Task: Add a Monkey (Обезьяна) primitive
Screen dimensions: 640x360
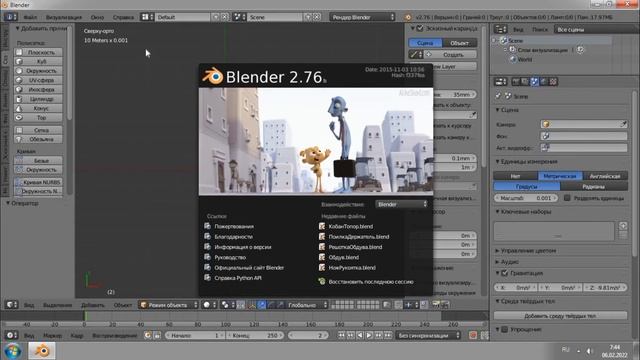Action: [x=38, y=139]
